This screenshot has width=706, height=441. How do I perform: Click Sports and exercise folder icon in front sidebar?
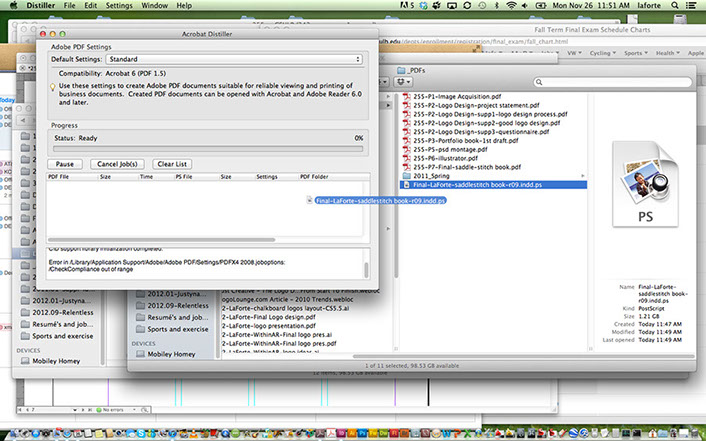click(x=140, y=329)
